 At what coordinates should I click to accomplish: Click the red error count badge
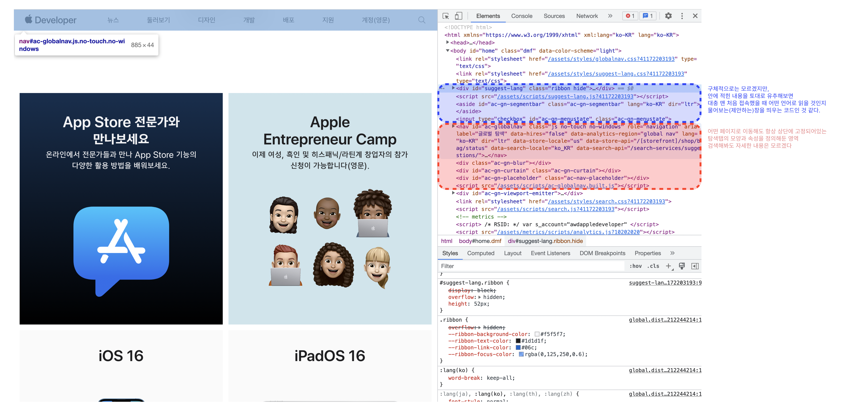point(630,16)
